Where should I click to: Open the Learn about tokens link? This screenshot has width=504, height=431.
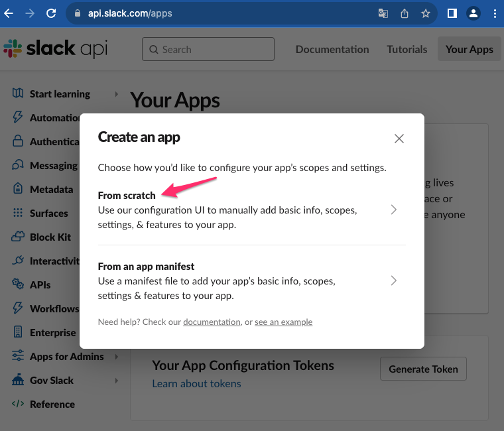pyautogui.click(x=196, y=383)
